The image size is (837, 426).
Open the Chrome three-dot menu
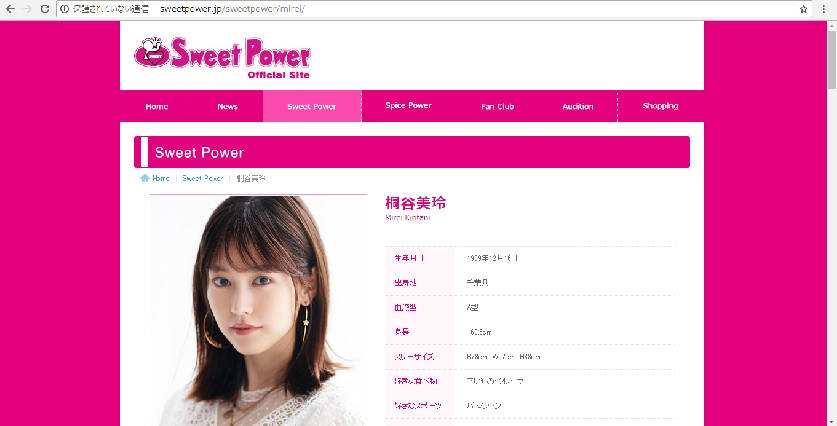824,9
